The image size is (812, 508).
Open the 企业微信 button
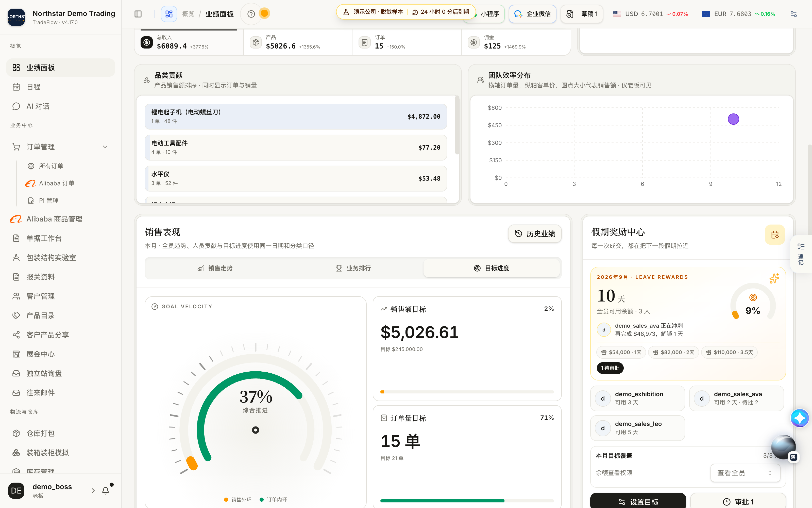pos(533,14)
